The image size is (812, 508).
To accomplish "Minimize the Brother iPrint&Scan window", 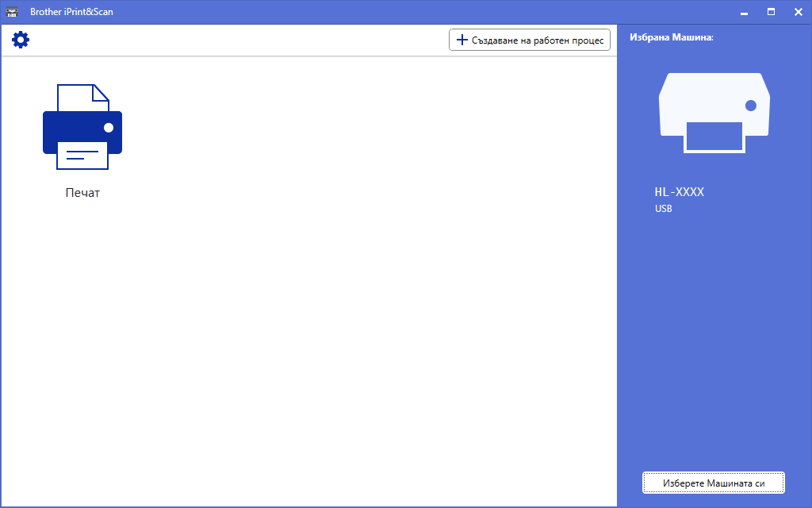I will pyautogui.click(x=744, y=12).
